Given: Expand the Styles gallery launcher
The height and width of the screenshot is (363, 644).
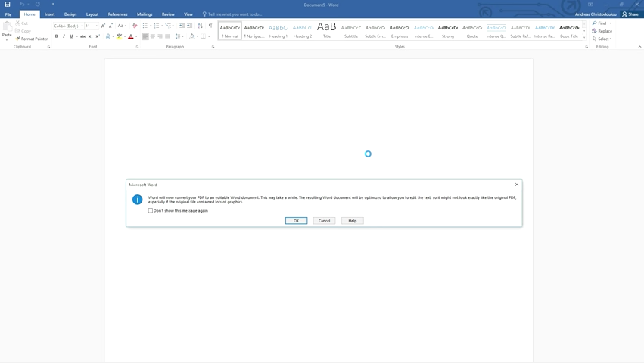Looking at the screenshot, I should pos(586,47).
